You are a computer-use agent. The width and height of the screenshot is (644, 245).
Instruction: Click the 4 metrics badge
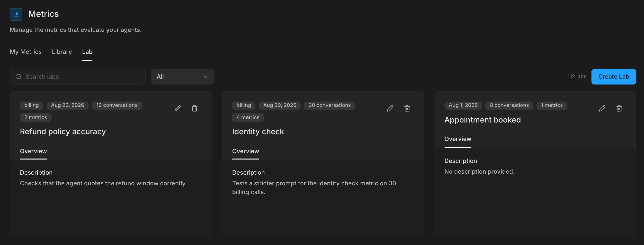click(248, 118)
